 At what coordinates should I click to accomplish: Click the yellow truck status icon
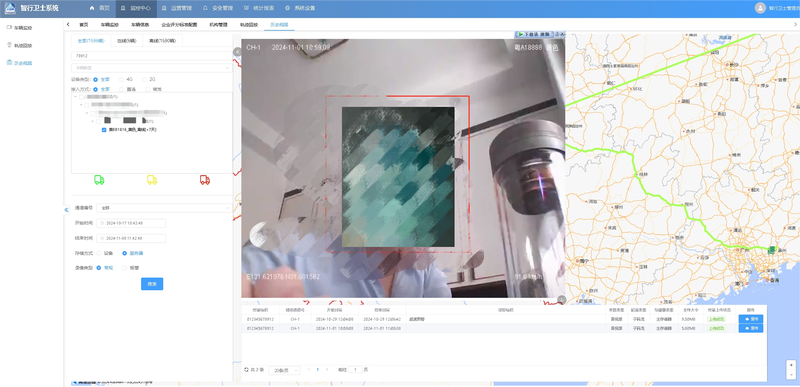(x=152, y=180)
